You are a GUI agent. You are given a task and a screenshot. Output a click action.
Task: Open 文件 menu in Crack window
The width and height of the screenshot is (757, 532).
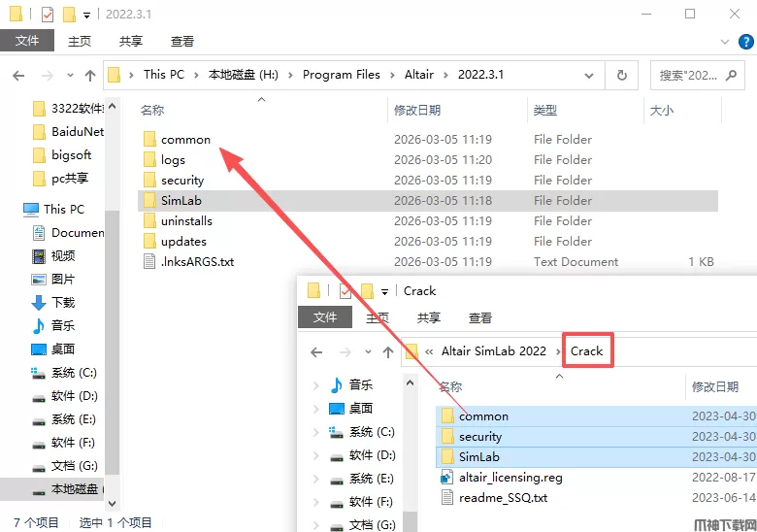(x=325, y=317)
